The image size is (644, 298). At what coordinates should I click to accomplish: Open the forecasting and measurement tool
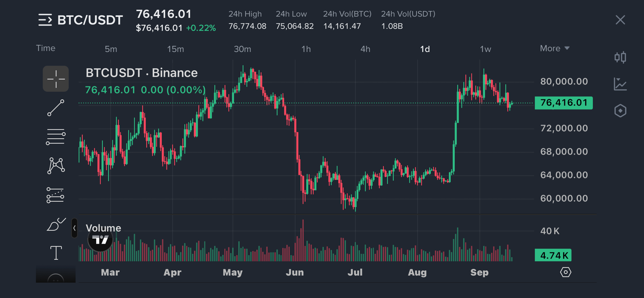[55, 195]
